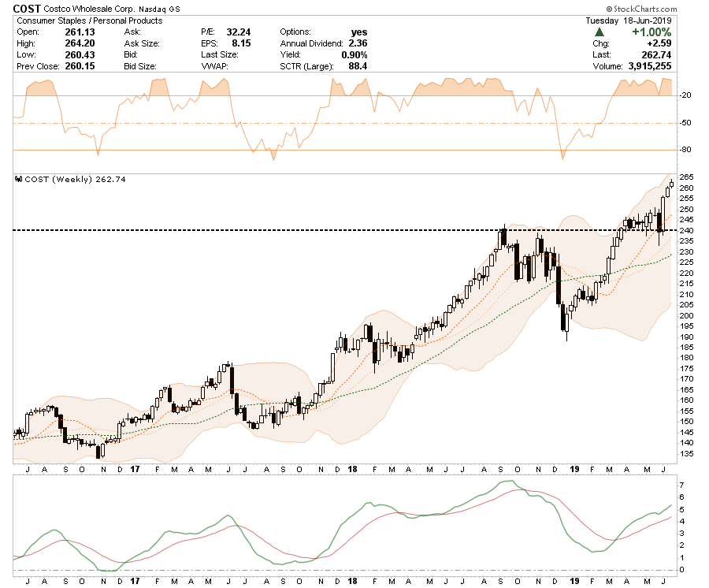Click the COST ticker symbol heading
The width and height of the screenshot is (709, 588).
pyautogui.click(x=27, y=9)
